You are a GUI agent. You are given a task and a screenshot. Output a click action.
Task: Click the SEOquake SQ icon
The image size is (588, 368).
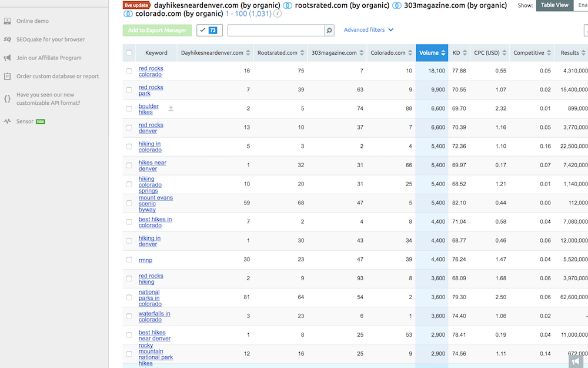coord(8,39)
